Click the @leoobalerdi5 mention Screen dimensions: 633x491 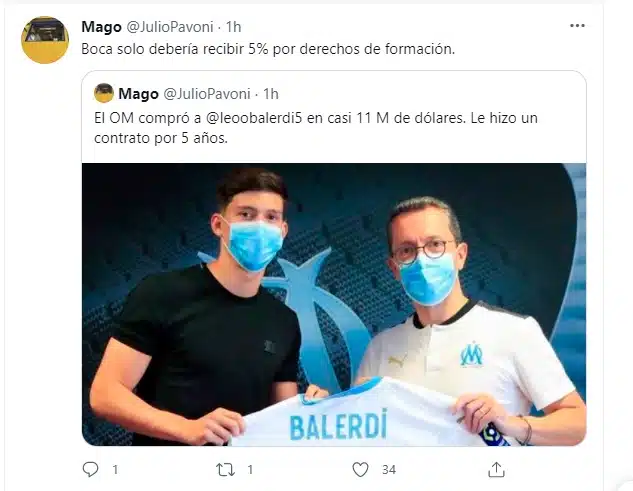coord(254,118)
